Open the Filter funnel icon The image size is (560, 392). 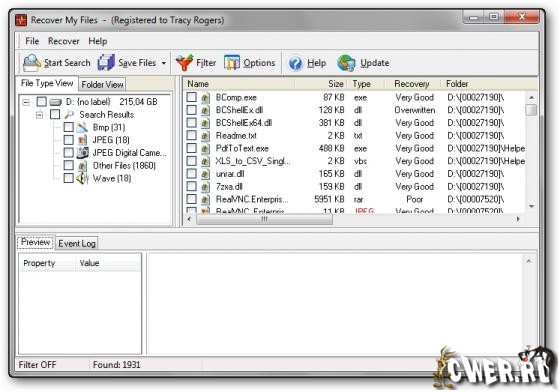pyautogui.click(x=184, y=63)
